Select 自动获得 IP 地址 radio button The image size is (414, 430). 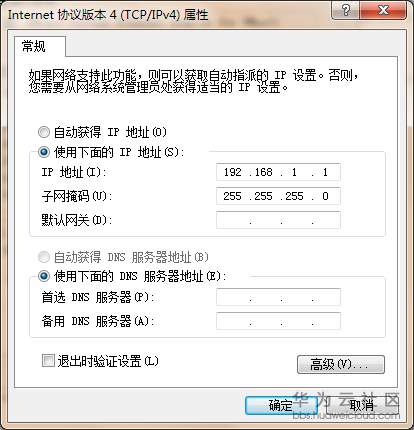click(44, 132)
